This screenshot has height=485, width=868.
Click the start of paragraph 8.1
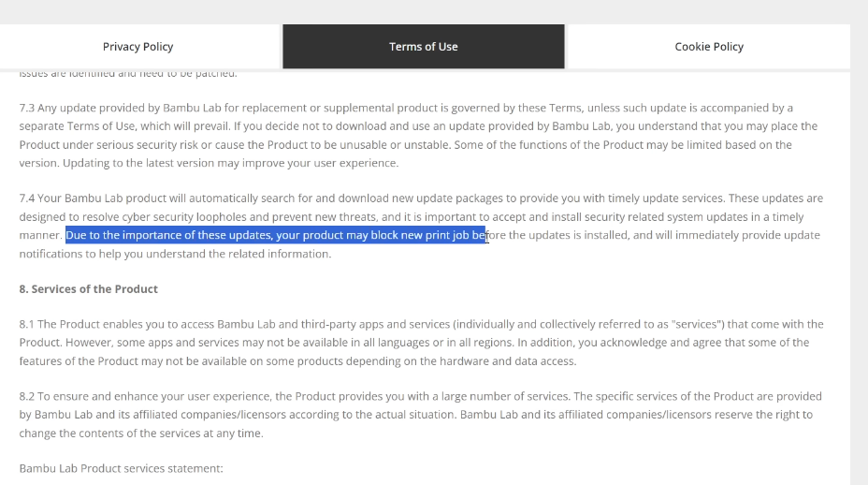pos(27,324)
